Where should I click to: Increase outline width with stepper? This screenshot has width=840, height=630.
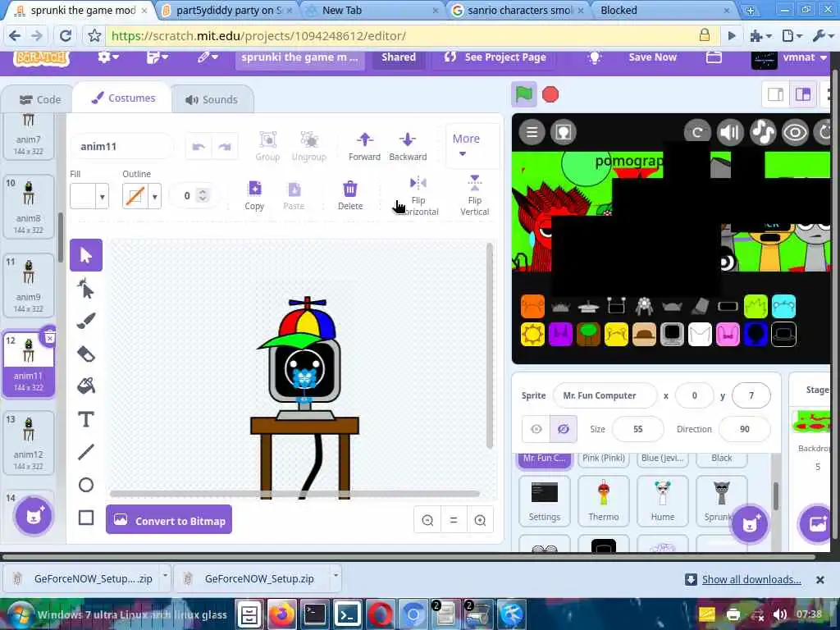[203, 191]
